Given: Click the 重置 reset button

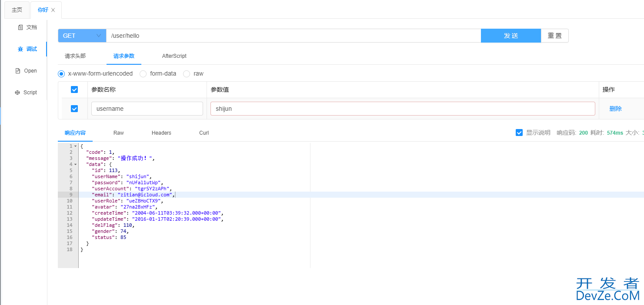Looking at the screenshot, I should [555, 36].
